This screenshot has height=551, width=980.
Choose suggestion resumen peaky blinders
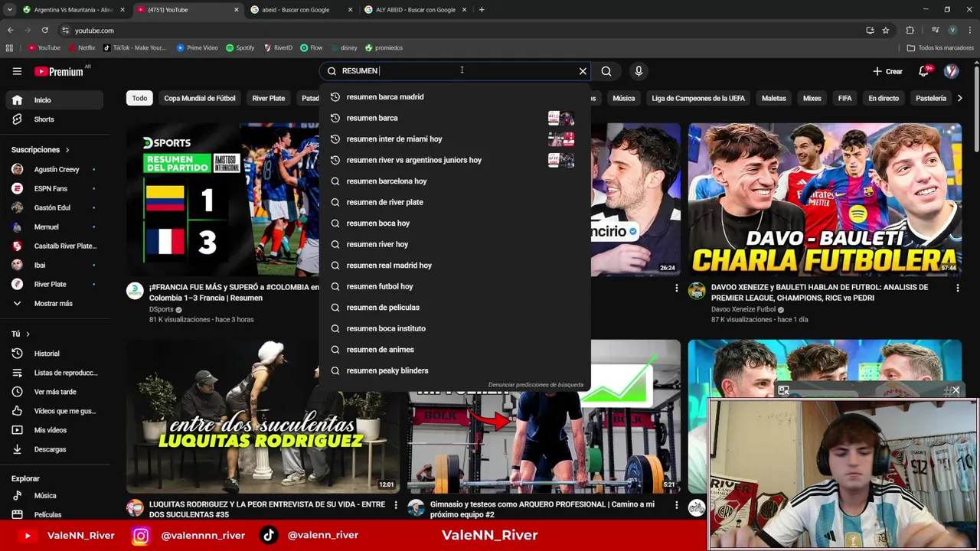(455, 370)
